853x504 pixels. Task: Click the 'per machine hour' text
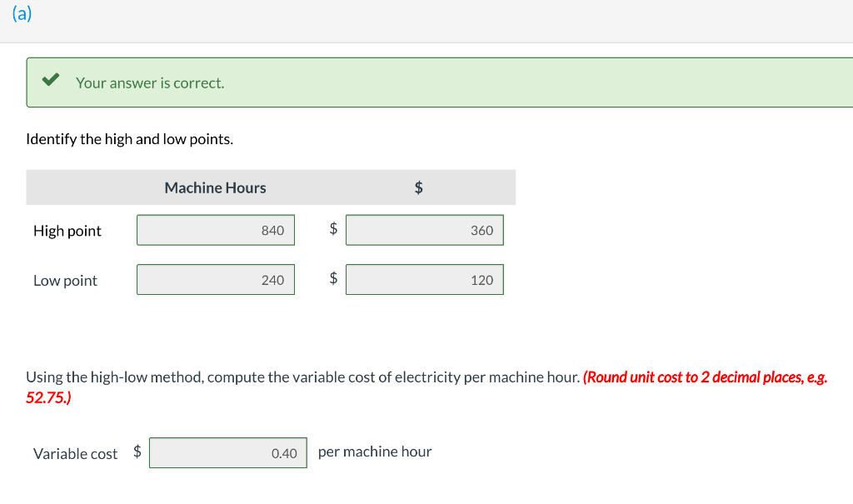[375, 451]
